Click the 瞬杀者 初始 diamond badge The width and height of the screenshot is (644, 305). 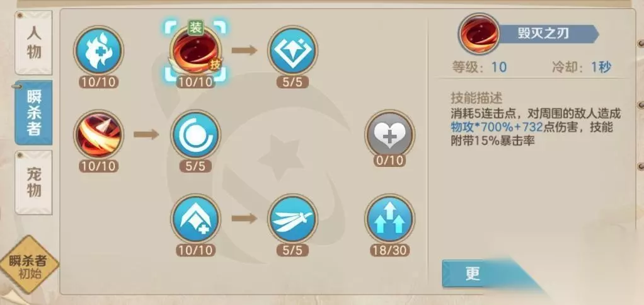pos(28,265)
